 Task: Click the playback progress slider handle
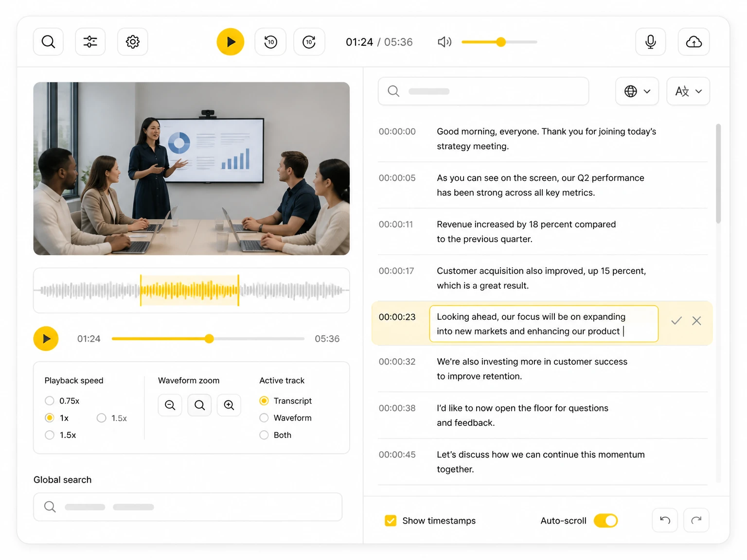[x=209, y=339]
